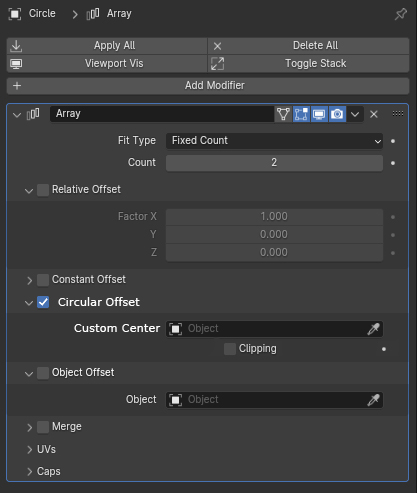Viewport: 417px width, 493px height.
Task: Collapse the Relative Offset section
Action: (x=29, y=191)
